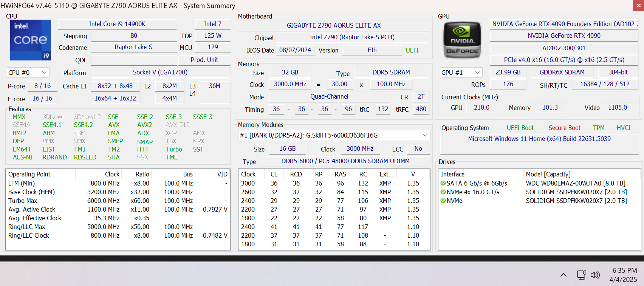The height and width of the screenshot is (286, 644).
Task: Click the P-core 8 / 16 value
Action: pyautogui.click(x=42, y=86)
